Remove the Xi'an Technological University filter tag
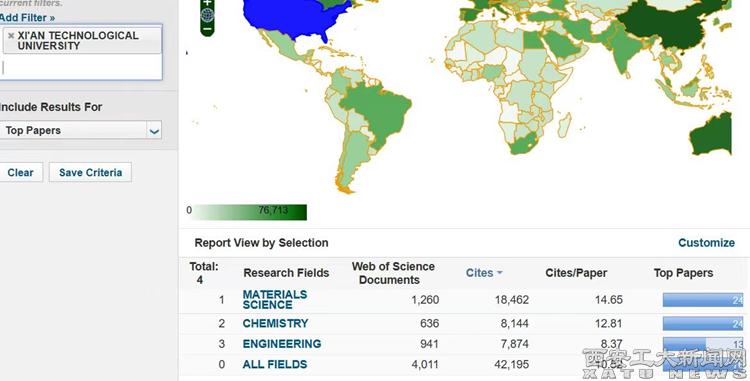This screenshot has height=381, width=750. pyautogui.click(x=11, y=36)
